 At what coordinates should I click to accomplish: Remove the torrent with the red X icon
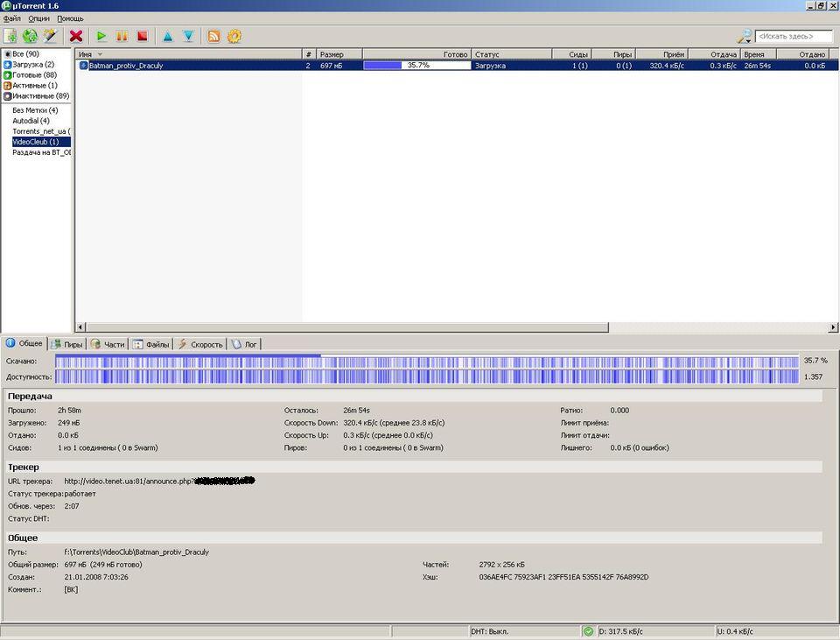(76, 36)
